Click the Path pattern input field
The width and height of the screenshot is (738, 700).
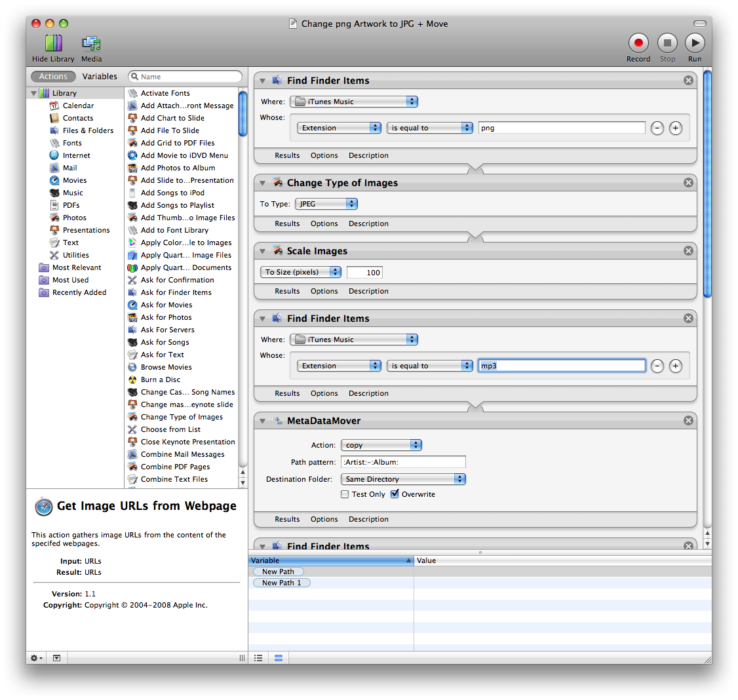click(x=403, y=462)
